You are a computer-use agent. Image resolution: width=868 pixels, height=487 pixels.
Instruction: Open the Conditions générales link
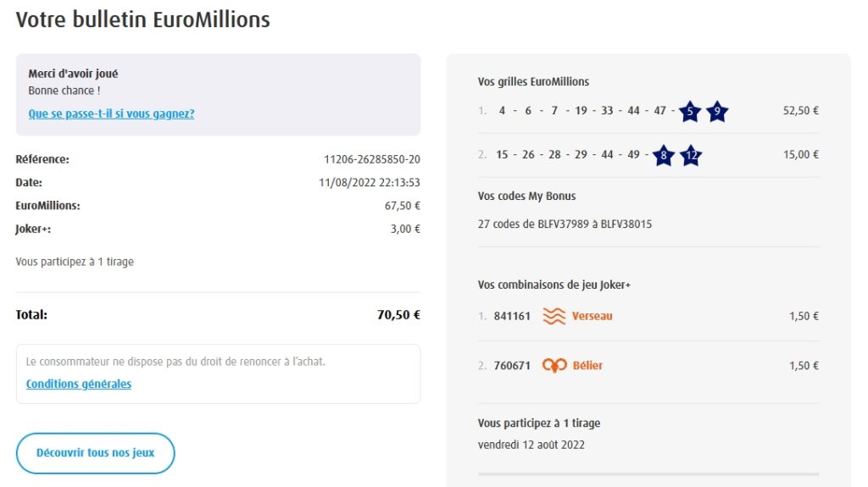pos(79,384)
